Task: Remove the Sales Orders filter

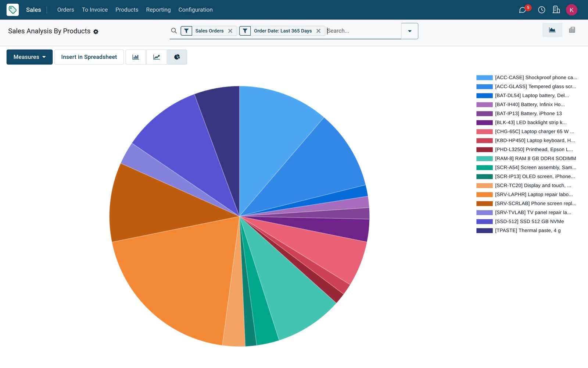Action: pyautogui.click(x=230, y=31)
